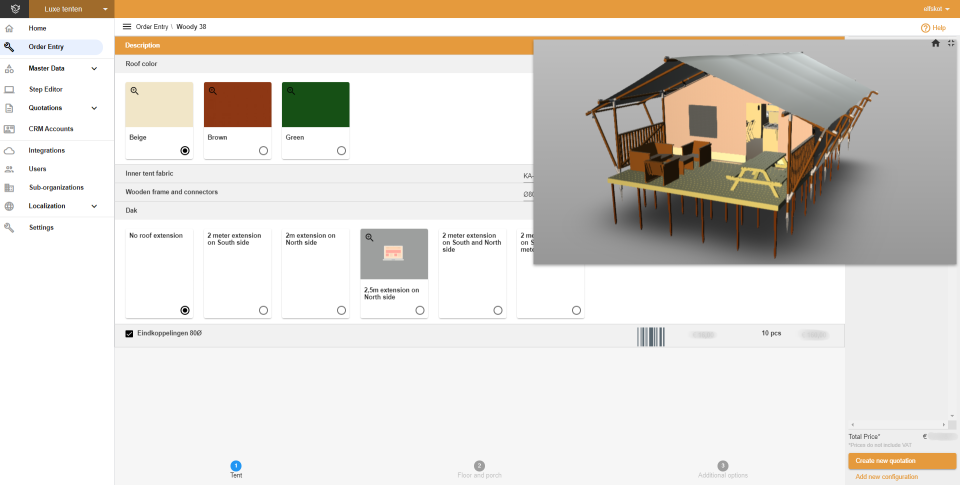
Task: Click the Help link
Action: click(x=939, y=28)
